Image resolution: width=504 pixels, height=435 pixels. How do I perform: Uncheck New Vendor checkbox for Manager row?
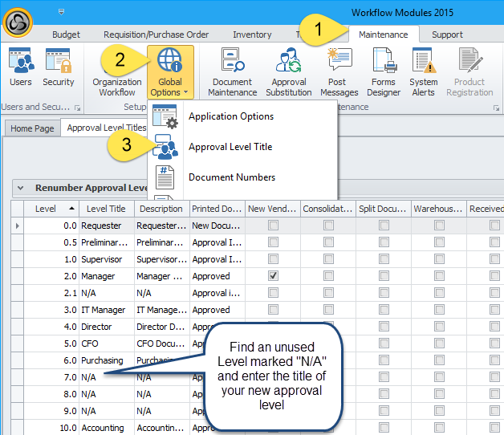tap(274, 276)
